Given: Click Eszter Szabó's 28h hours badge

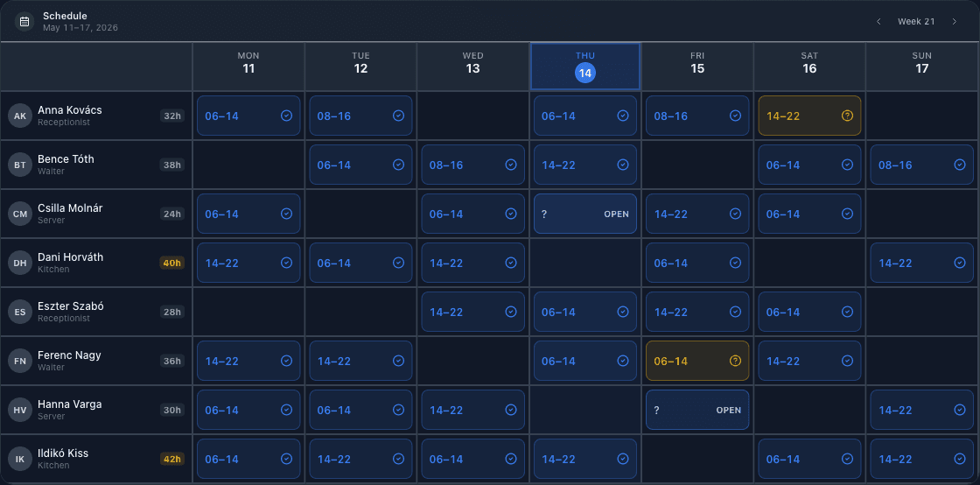Looking at the screenshot, I should click(x=171, y=312).
